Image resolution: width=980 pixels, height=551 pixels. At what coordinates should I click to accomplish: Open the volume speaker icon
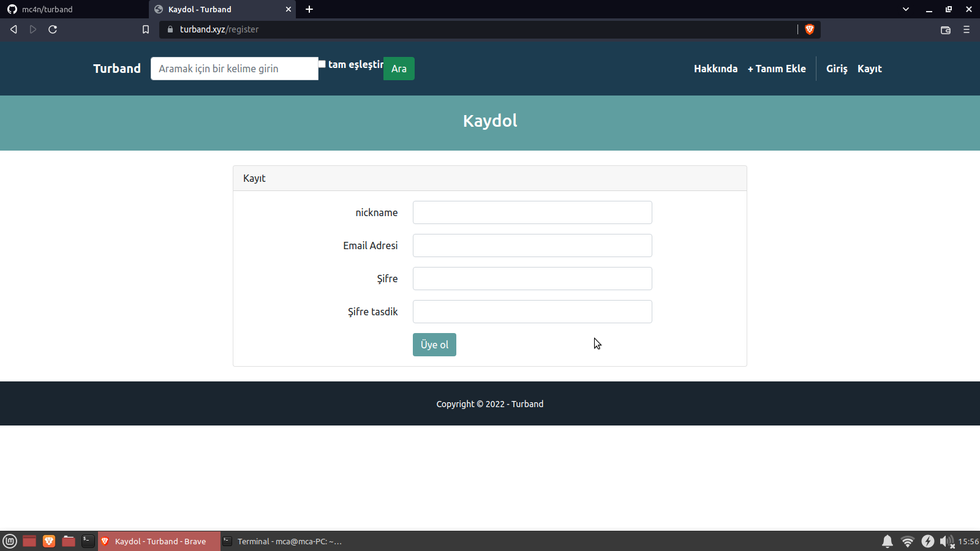click(x=947, y=541)
